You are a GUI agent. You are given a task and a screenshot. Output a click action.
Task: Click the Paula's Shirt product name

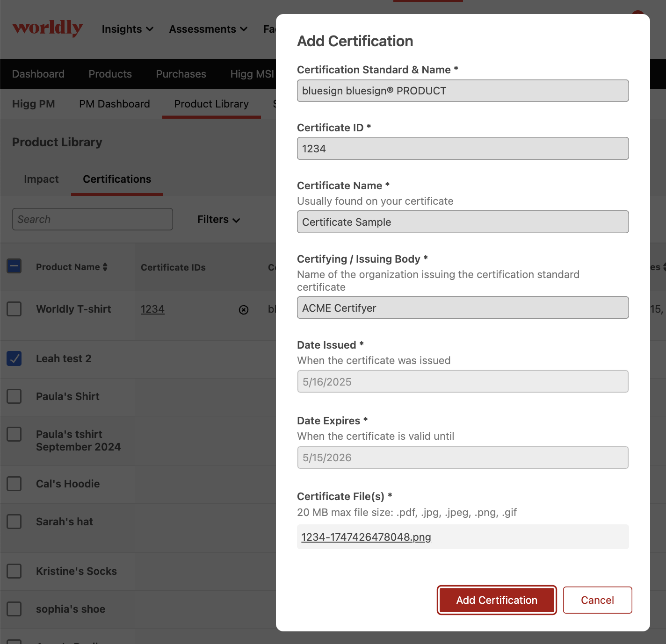68,396
